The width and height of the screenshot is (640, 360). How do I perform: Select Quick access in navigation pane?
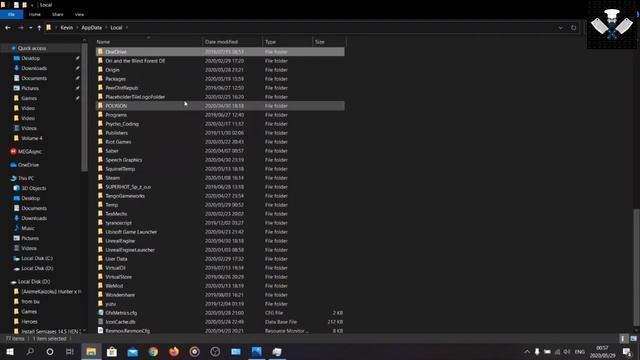(x=32, y=48)
